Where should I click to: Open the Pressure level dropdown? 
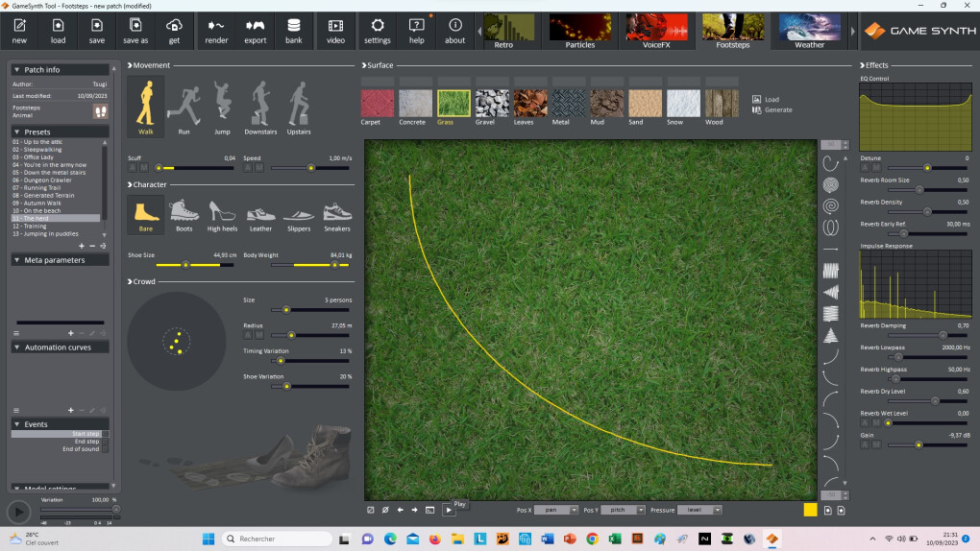pos(699,510)
